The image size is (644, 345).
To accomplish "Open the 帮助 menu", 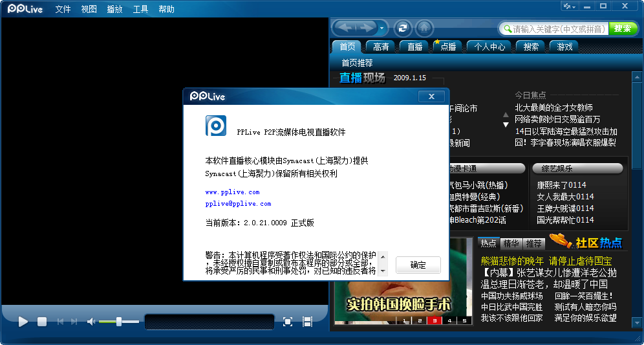I will click(x=166, y=9).
